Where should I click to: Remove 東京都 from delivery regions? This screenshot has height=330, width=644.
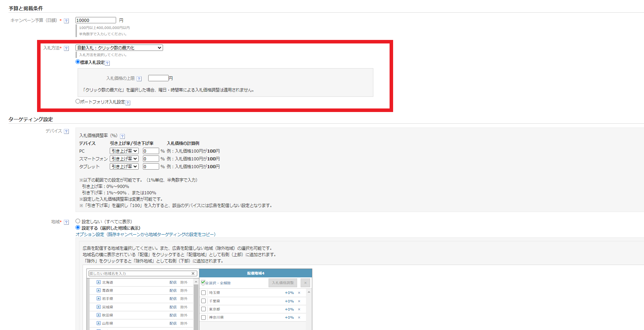tap(299, 310)
